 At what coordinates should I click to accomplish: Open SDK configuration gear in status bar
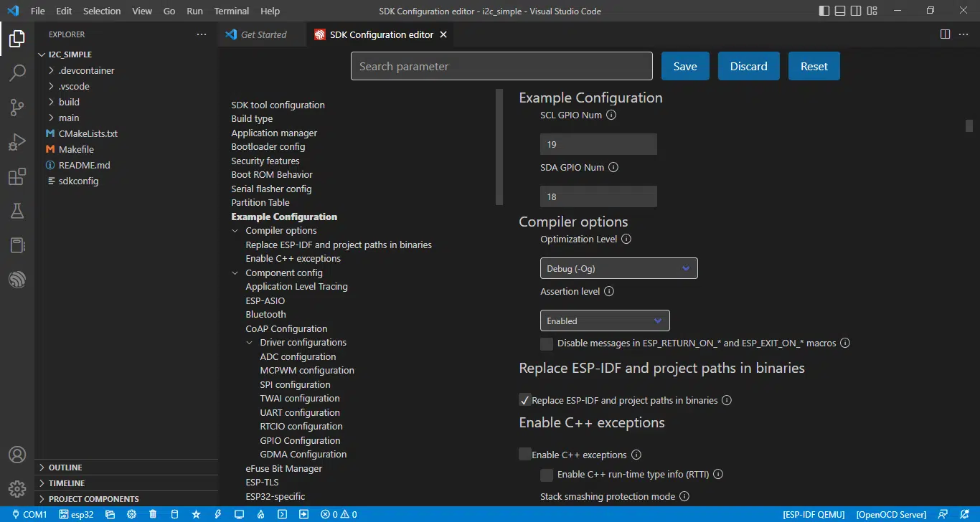(132, 514)
